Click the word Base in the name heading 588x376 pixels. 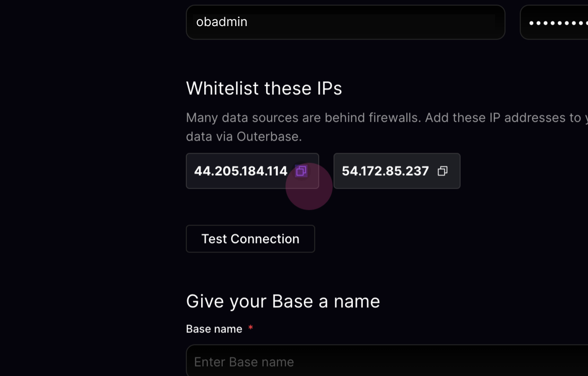tap(293, 301)
